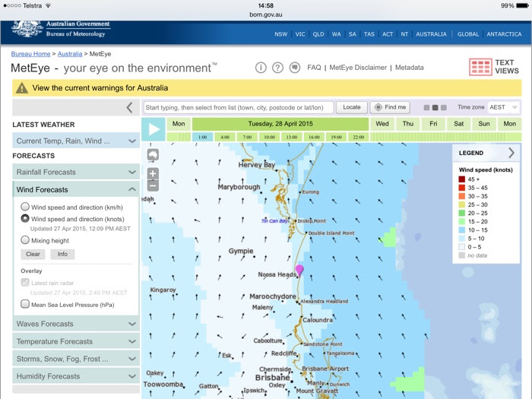Select the Wed day tab
The width and height of the screenshot is (532, 399).
(382, 124)
